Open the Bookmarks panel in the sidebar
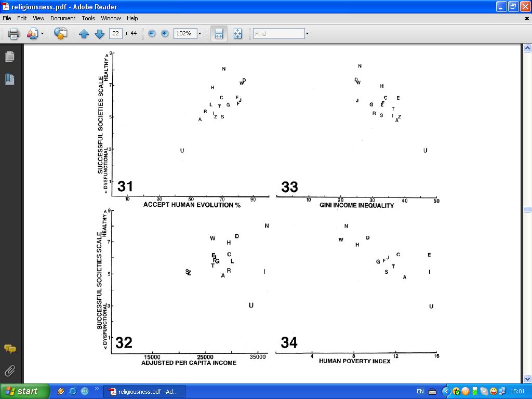This screenshot has height=399, width=532. pyautogui.click(x=10, y=79)
